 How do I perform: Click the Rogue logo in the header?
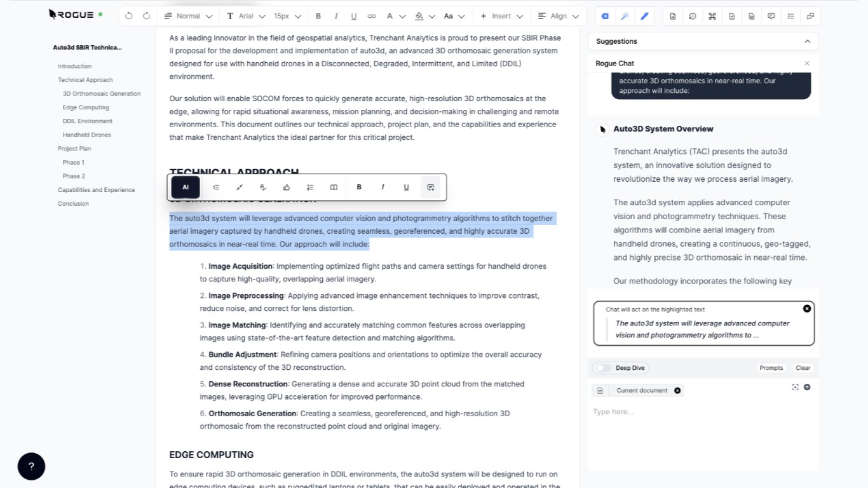[72, 14]
